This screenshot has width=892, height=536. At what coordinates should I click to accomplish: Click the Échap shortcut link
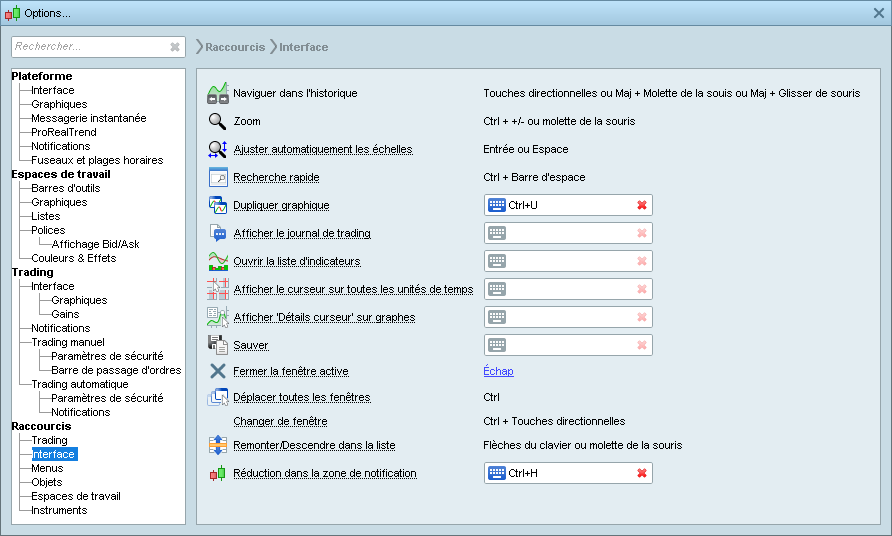tap(498, 371)
